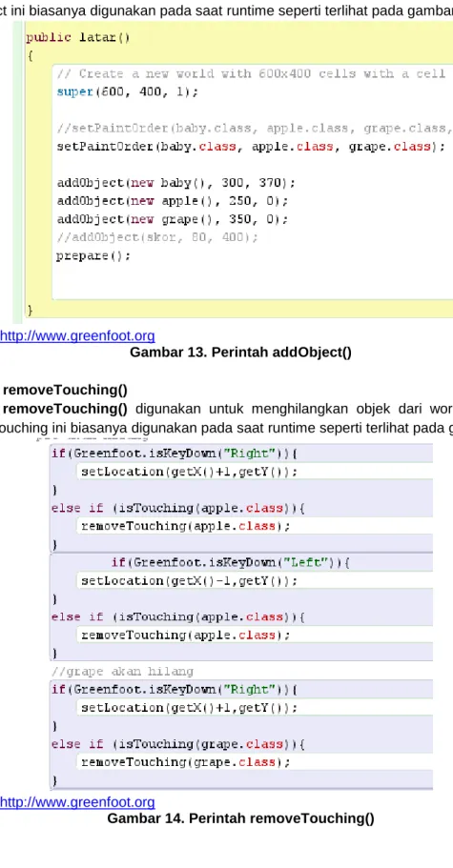Click the 'public latar()' constructor line
Viewport: 453px width, 868px height.
click(x=78, y=38)
